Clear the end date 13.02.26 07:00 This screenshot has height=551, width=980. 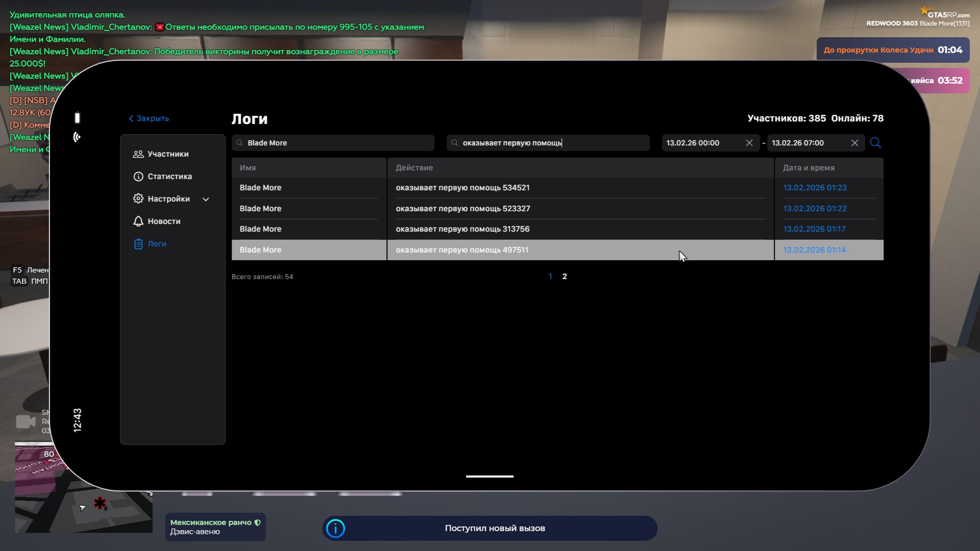pyautogui.click(x=854, y=143)
